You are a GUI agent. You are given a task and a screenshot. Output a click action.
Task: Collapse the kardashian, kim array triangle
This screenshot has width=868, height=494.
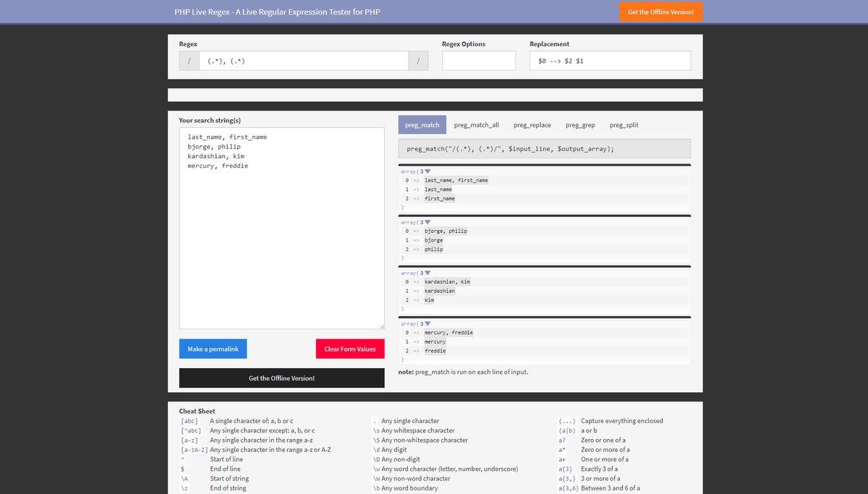click(427, 273)
